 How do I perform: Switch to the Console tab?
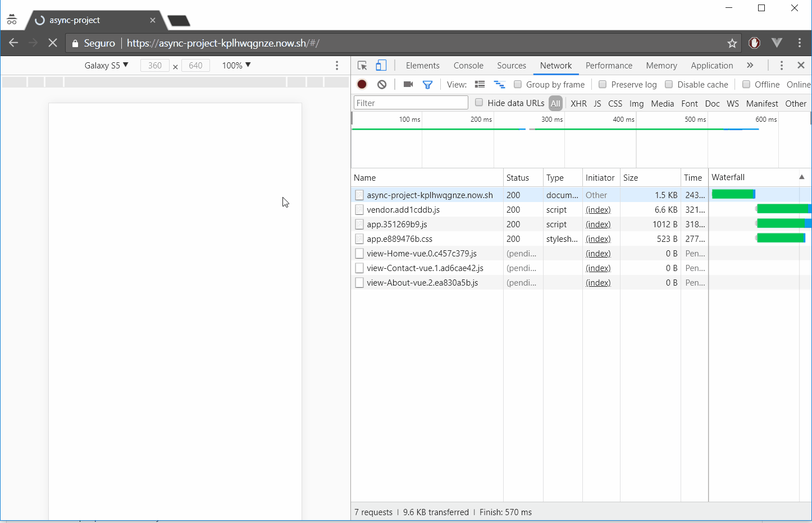(468, 66)
